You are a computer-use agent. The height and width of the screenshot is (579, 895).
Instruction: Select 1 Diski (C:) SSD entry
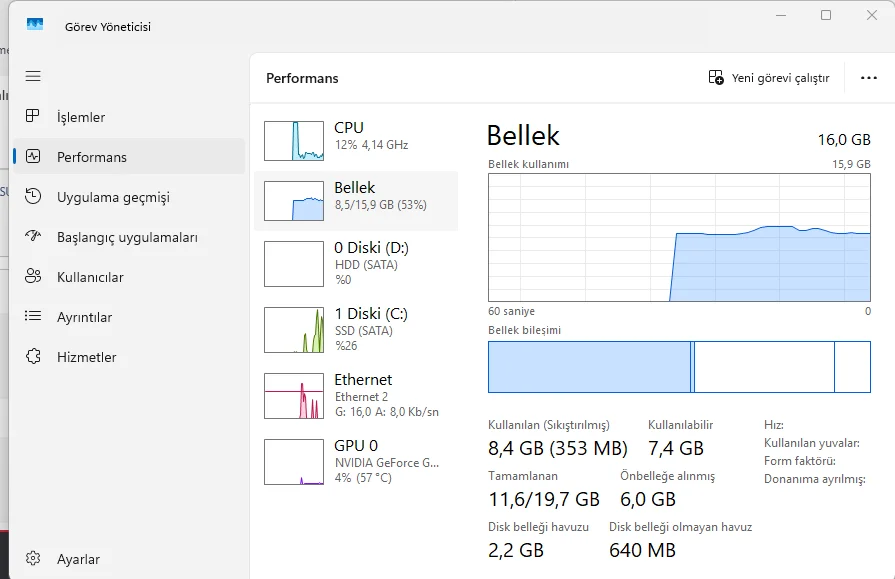pyautogui.click(x=356, y=329)
